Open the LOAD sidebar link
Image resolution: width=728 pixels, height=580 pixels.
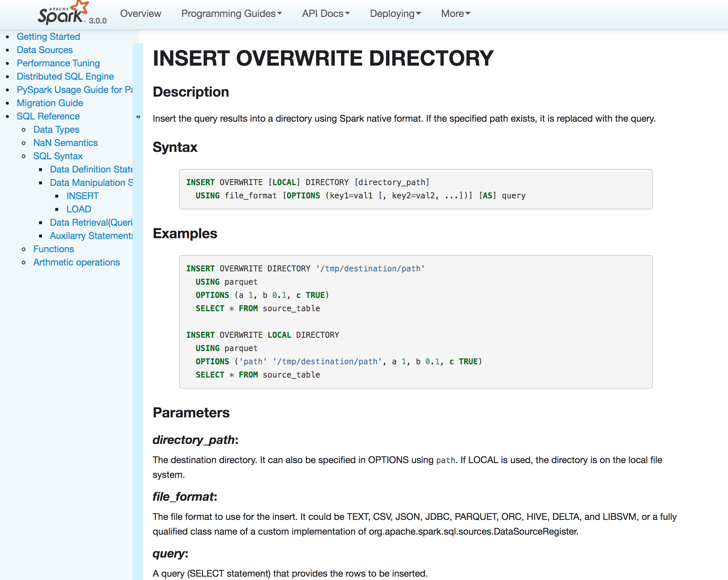78,209
